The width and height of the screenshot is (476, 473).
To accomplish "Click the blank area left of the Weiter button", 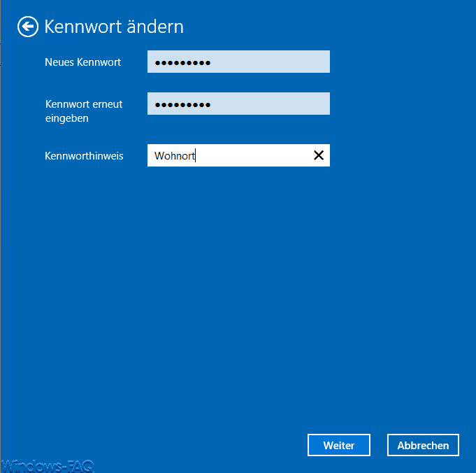I will coord(210,445).
